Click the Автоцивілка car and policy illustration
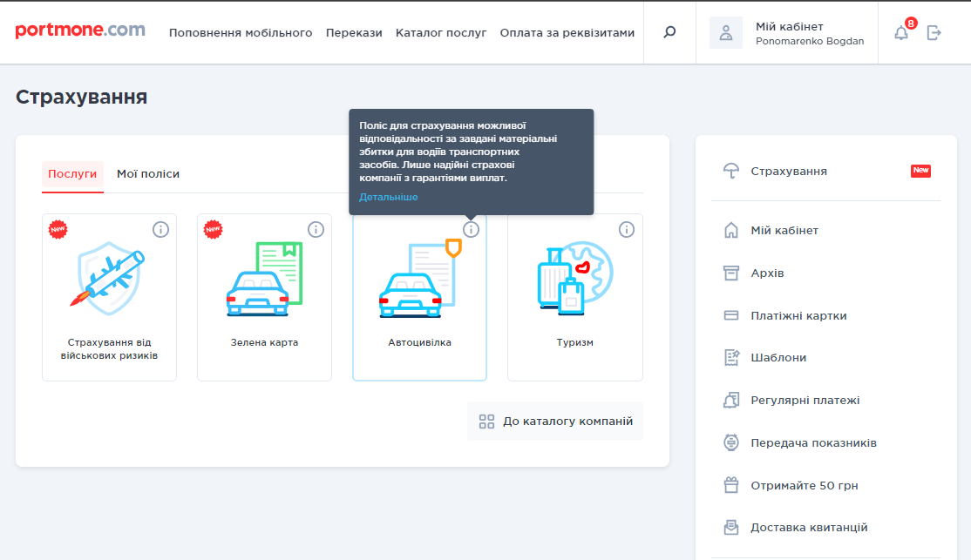The height and width of the screenshot is (560, 971). tap(420, 279)
